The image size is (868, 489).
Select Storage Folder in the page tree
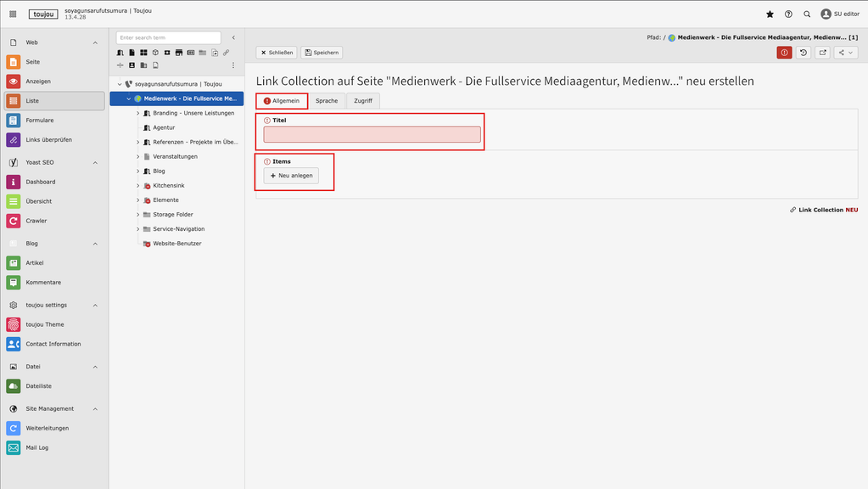(x=172, y=215)
